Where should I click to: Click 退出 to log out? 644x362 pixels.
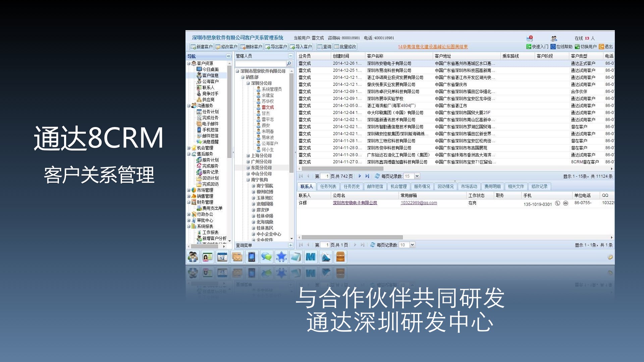tap(606, 47)
